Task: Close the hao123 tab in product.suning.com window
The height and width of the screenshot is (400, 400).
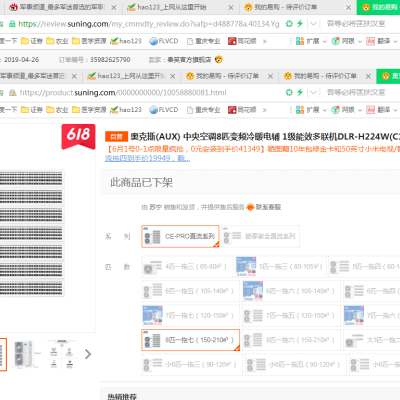Action: click(x=172, y=76)
